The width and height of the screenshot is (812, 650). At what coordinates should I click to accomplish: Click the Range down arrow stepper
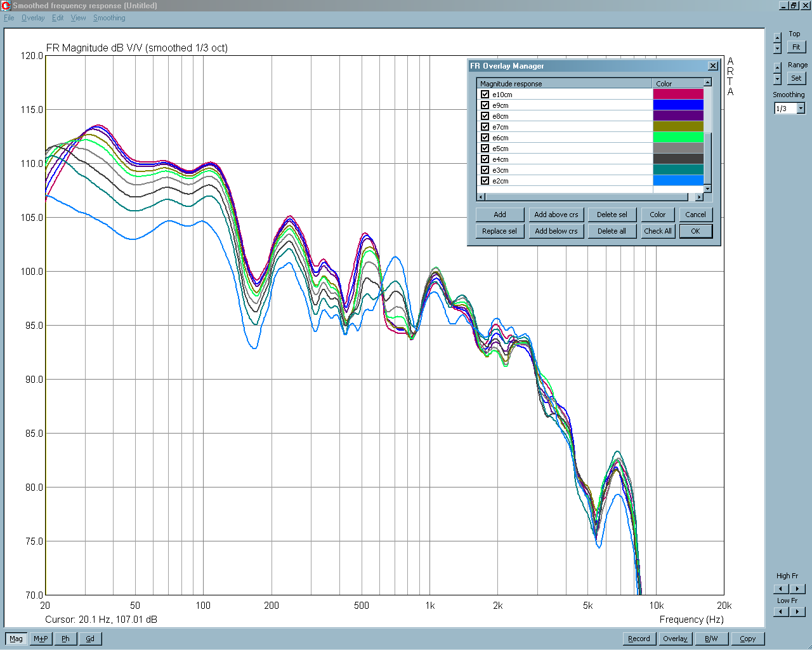pos(778,79)
